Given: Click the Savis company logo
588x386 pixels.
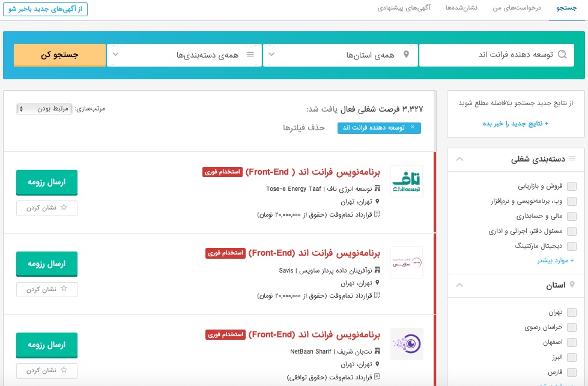Looking at the screenshot, I should tap(407, 262).
